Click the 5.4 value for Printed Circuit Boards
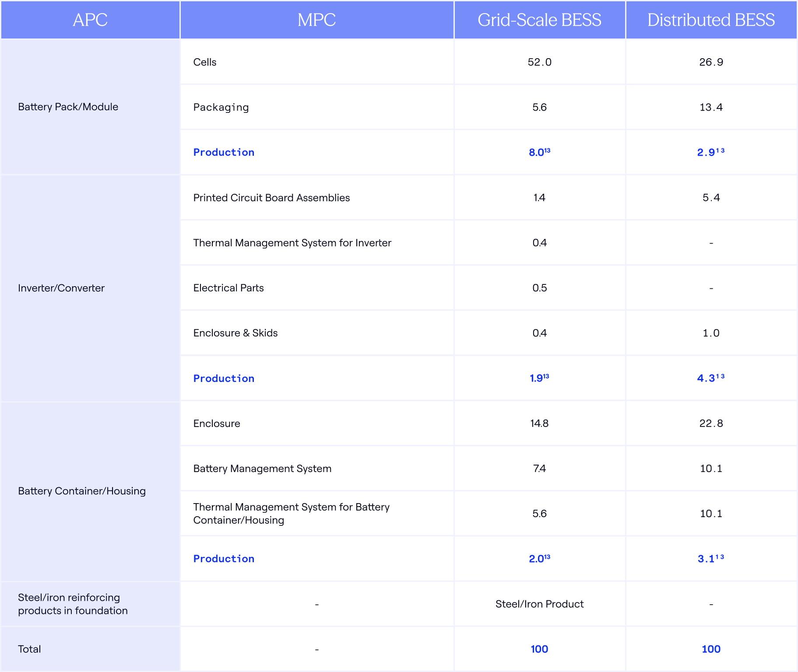 click(x=711, y=198)
